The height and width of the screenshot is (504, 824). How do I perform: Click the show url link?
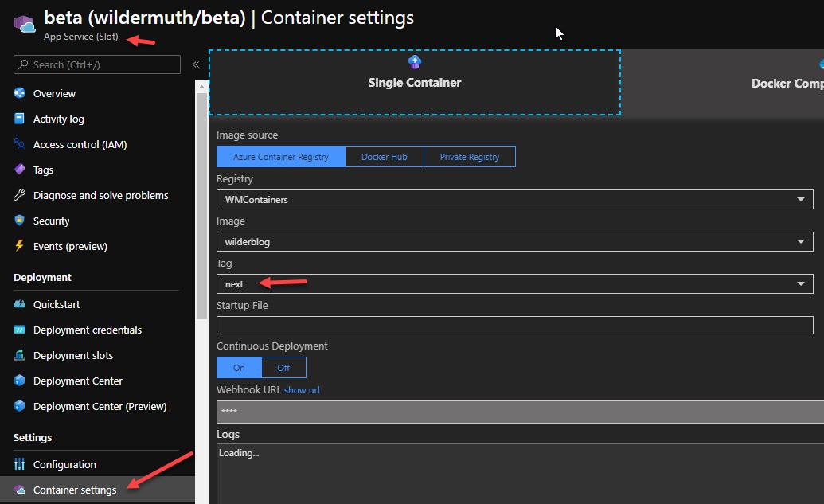[302, 390]
